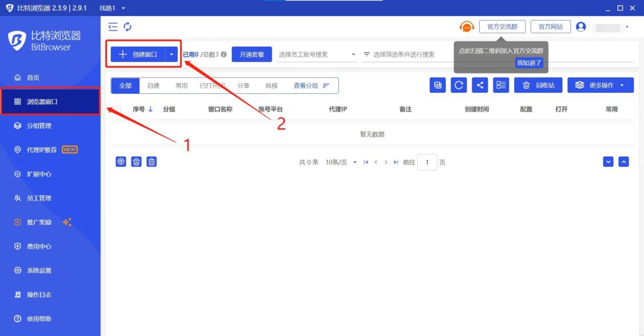This screenshot has width=644, height=336.
Task: Switch to the 已打开 tab
Action: click(x=212, y=85)
